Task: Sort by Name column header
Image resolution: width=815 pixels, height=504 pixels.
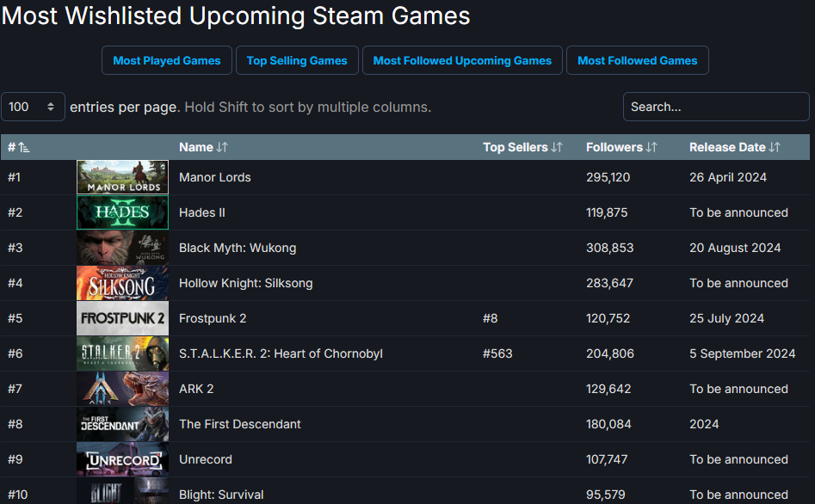Action: tap(203, 148)
